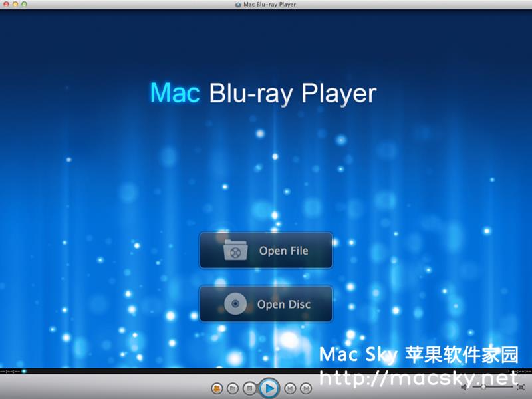Screen dimensions: 532x399
Task: Mute audio with the speaker icon
Action: point(464,387)
